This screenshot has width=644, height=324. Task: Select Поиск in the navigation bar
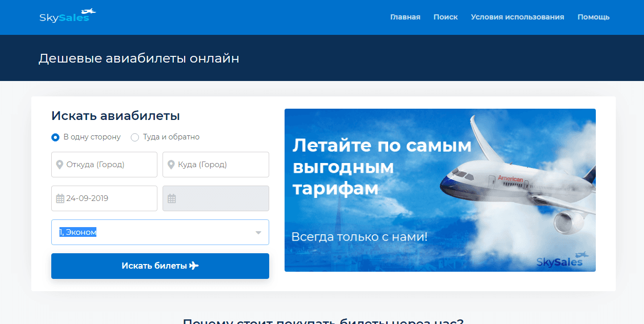[446, 17]
